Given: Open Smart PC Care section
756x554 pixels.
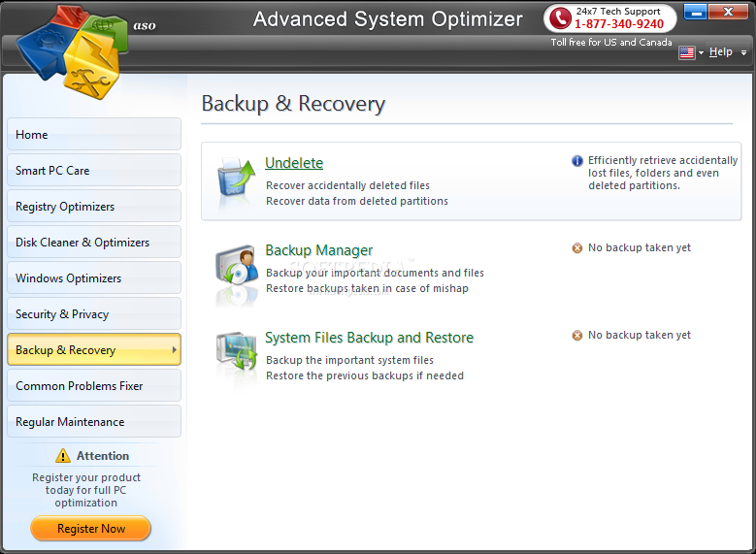Looking at the screenshot, I should coord(94,170).
